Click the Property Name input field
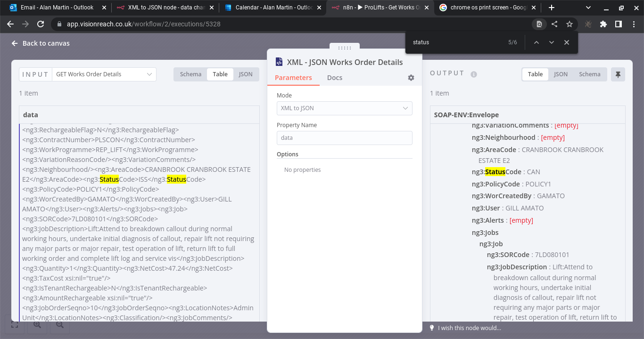Viewport: 644px width, 339px height. click(344, 138)
